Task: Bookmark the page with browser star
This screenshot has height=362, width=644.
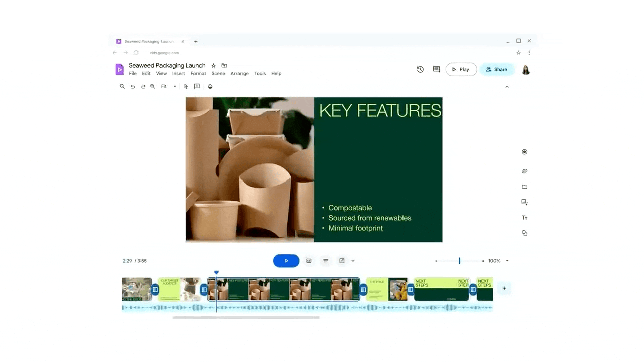Action: click(519, 53)
